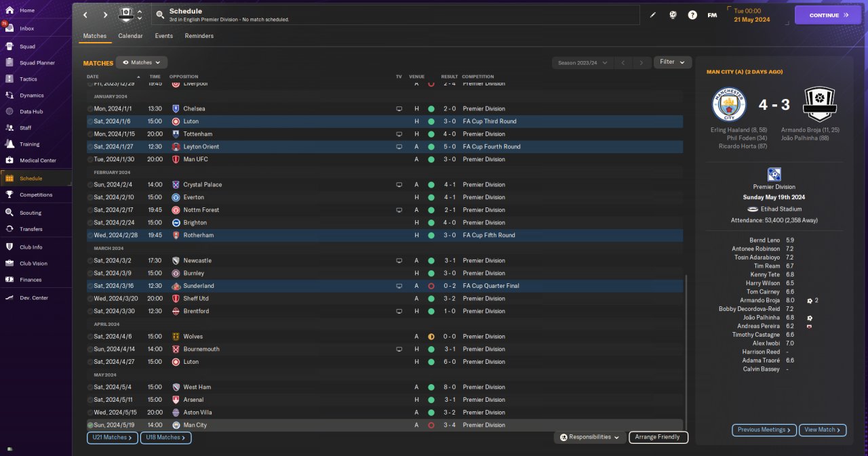Image resolution: width=868 pixels, height=456 pixels.
Task: Toggle the reminder circle for Man City match
Action: [90, 425]
